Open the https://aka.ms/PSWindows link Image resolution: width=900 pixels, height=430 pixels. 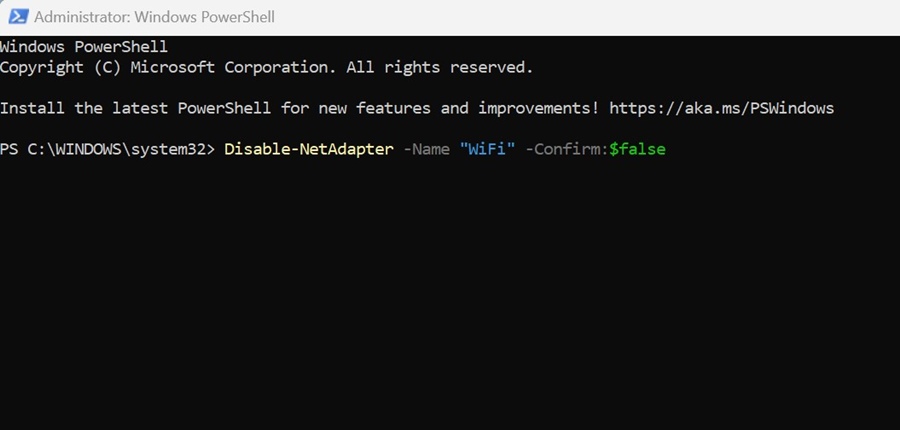click(x=721, y=108)
